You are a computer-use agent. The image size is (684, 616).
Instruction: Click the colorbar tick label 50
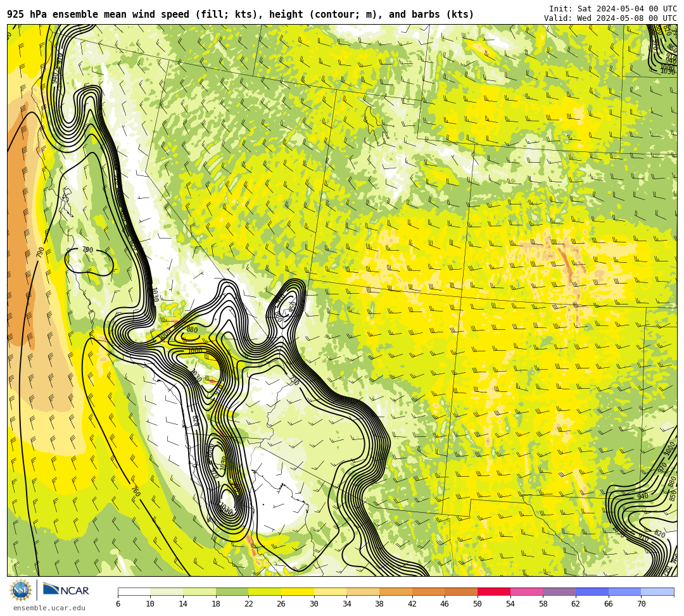click(x=478, y=604)
